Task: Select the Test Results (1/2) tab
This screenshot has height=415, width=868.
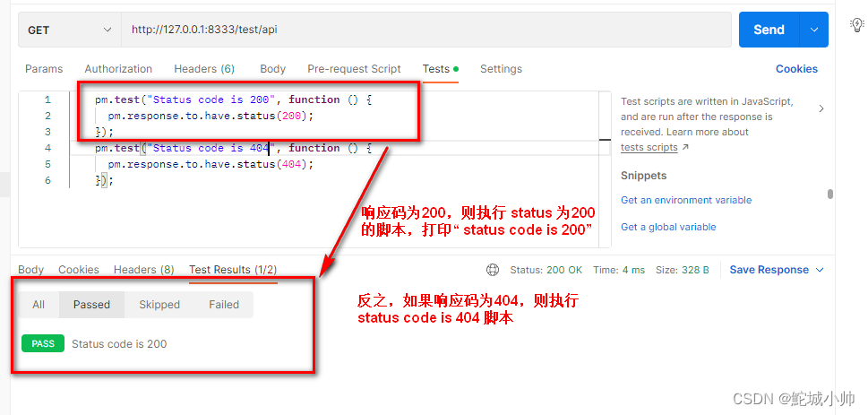Action: click(233, 269)
